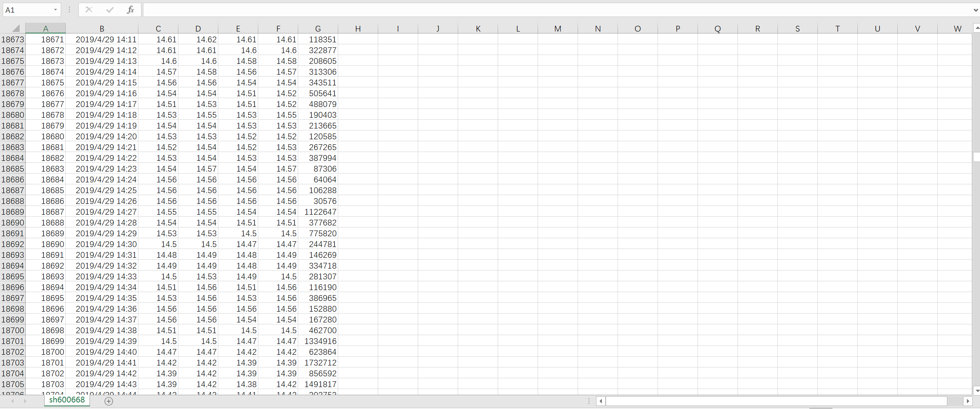Screen dimensions: 980x409
Task: Click cell with value 1491817
Action: 318,384
